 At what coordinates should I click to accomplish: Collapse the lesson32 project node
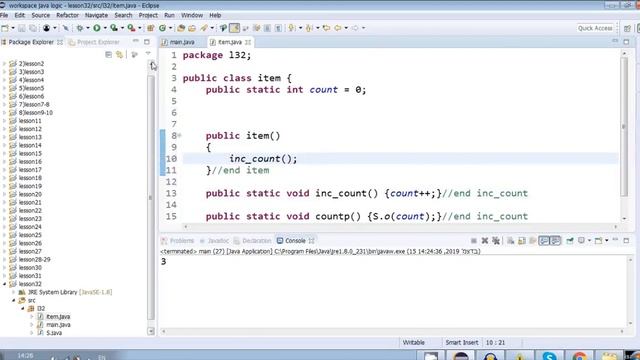click(4, 284)
